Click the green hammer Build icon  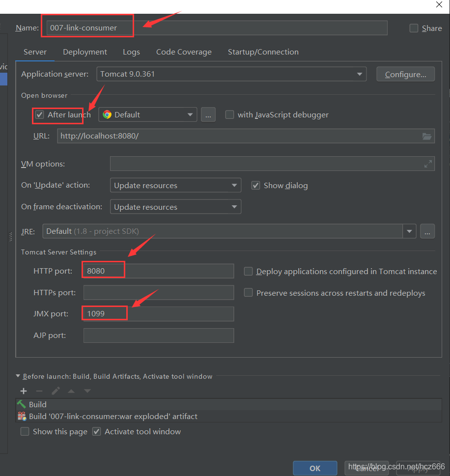22,404
